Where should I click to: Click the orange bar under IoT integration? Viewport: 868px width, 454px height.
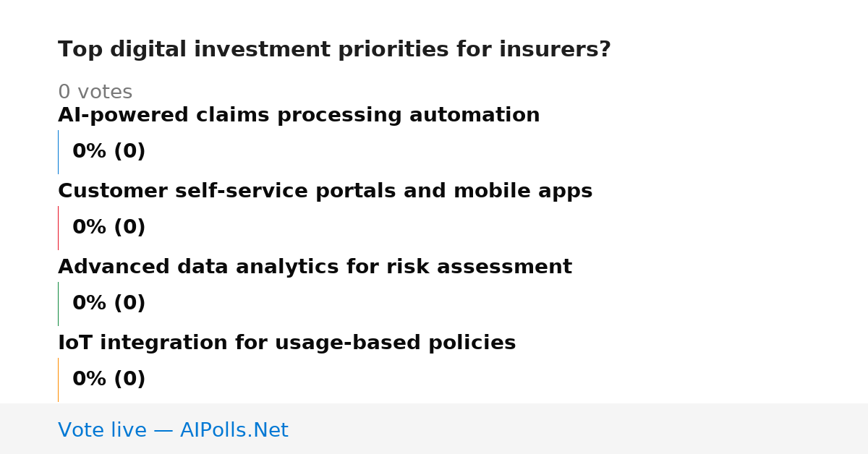click(58, 380)
